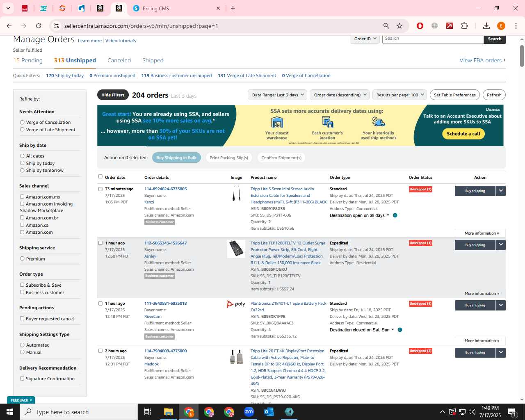Viewport: 525px width, 420px height.
Task: Click the info icon beside Destination open on all days
Action: pyautogui.click(x=395, y=215)
